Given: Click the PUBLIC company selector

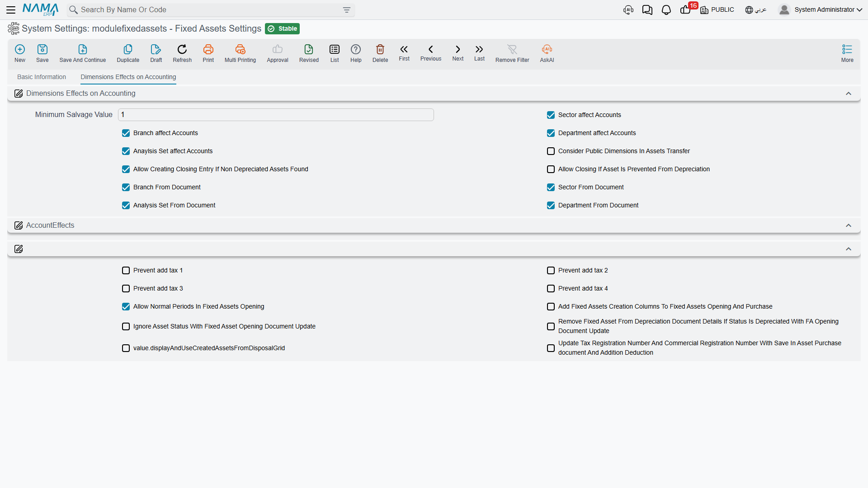Looking at the screenshot, I should 717,10.
